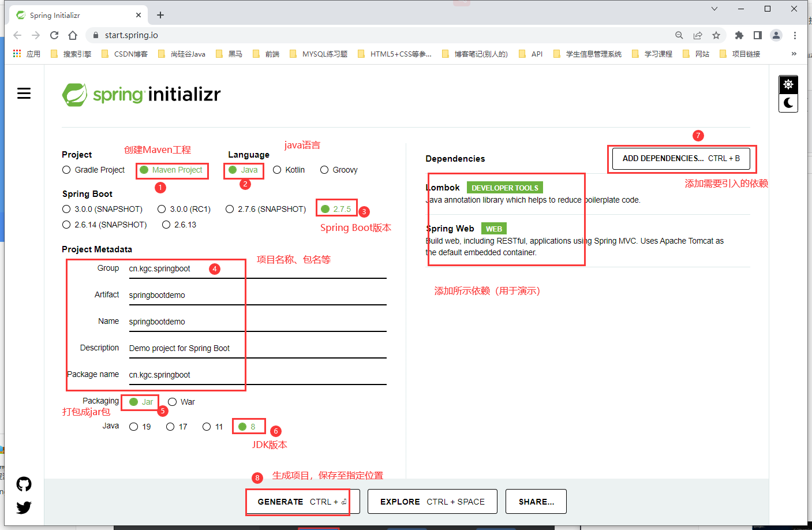
Task: View site info lock icon
Action: pyautogui.click(x=96, y=35)
